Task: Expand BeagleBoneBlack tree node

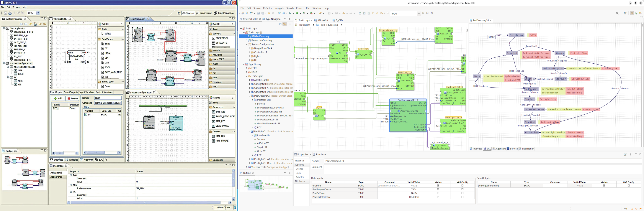Action: [249, 48]
